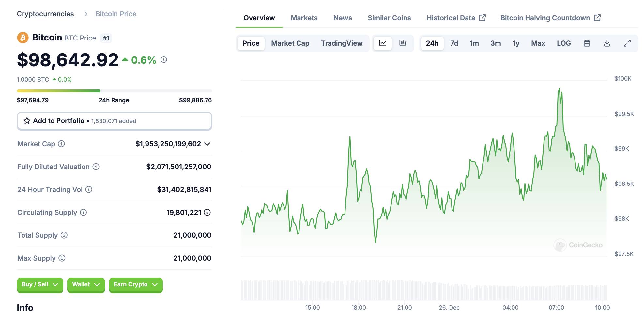Image resolution: width=644 pixels, height=320 pixels.
Task: Set chart range to 1m
Action: coord(474,43)
